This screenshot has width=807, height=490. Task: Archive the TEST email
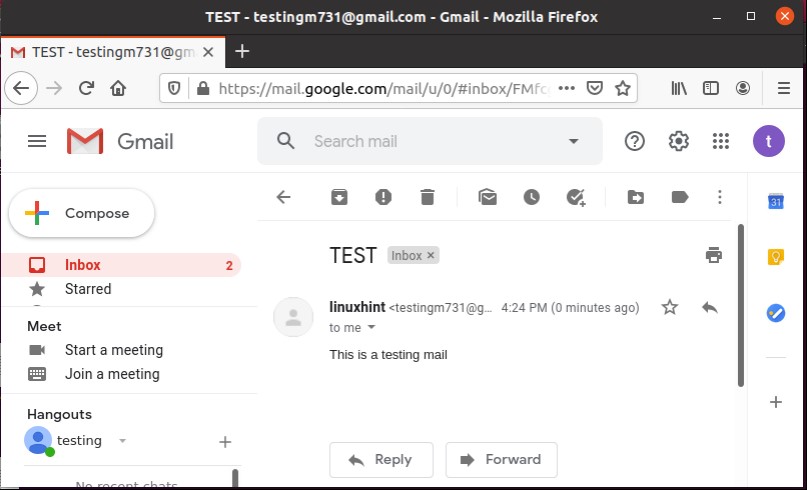click(x=339, y=198)
